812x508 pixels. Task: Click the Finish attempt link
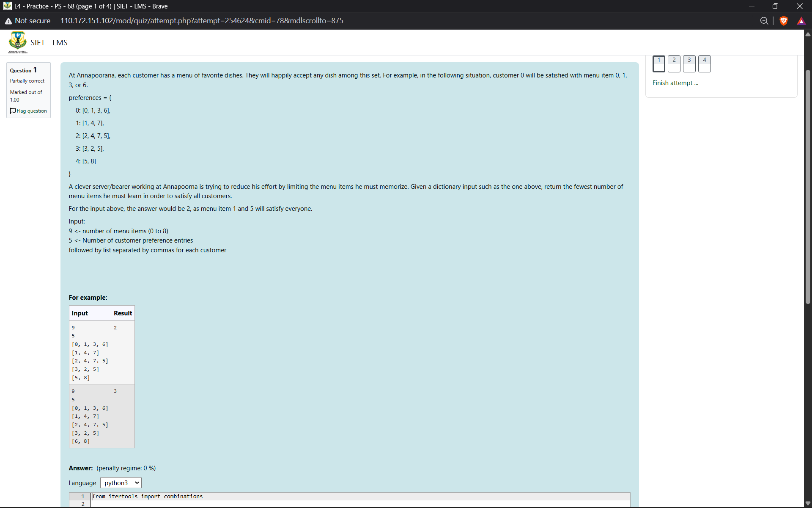coord(675,83)
